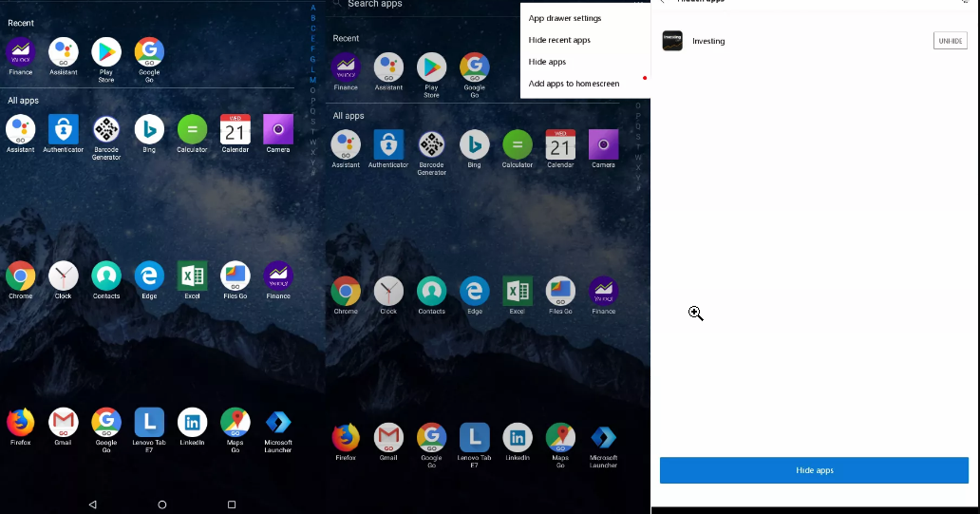980x514 pixels.
Task: Unhide the Investing app
Action: 950,41
